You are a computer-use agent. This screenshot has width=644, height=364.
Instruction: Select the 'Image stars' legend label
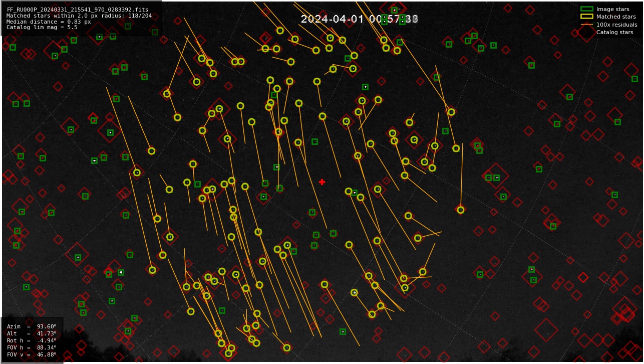click(x=612, y=9)
